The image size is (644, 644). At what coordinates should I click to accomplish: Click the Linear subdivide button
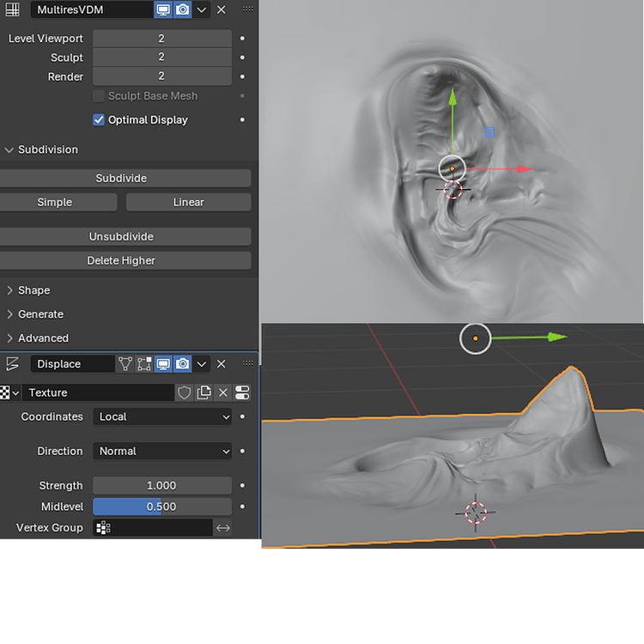(x=189, y=202)
